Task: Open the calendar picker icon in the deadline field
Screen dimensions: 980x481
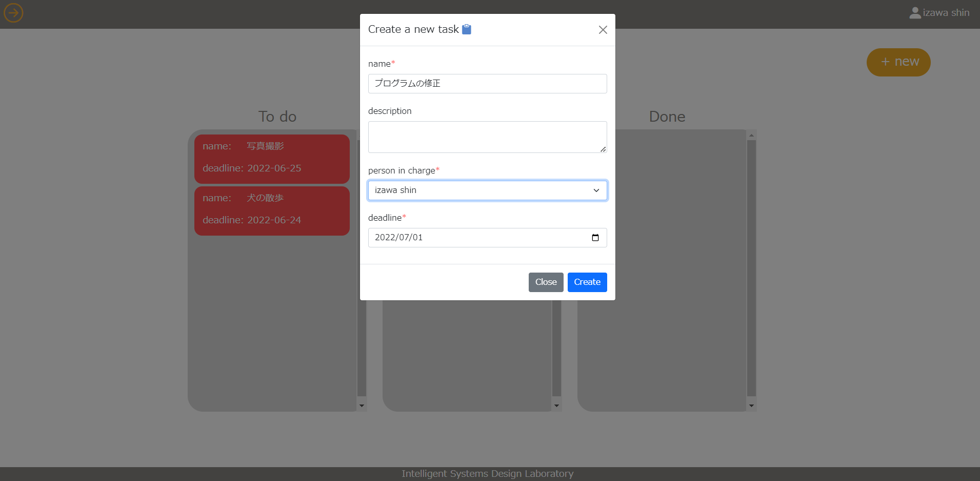Action: click(595, 238)
